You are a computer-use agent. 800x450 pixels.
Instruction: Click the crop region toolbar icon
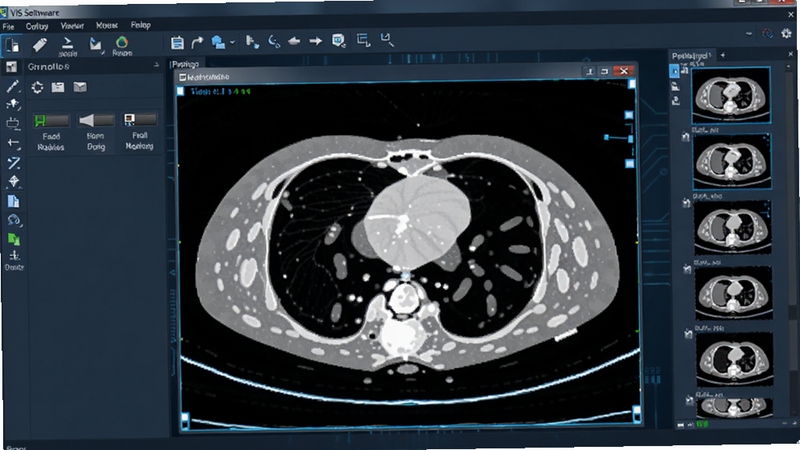tap(363, 40)
